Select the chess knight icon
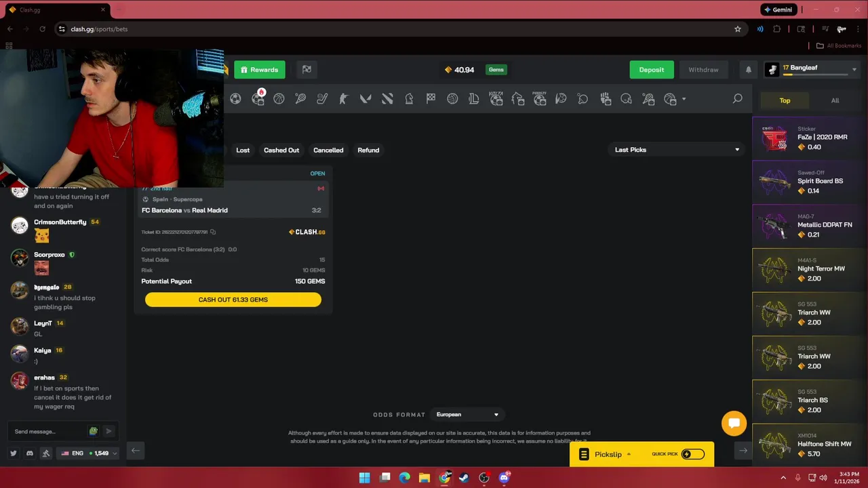868x488 pixels. (x=409, y=99)
